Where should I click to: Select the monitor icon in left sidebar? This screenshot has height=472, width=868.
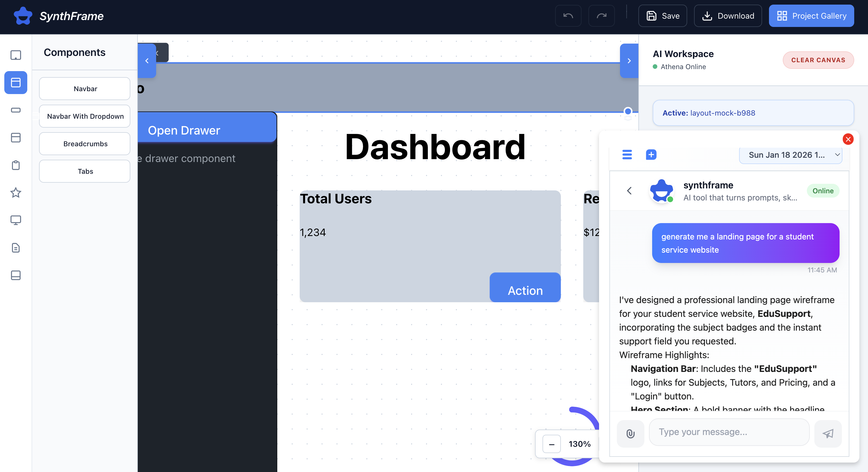(15, 220)
